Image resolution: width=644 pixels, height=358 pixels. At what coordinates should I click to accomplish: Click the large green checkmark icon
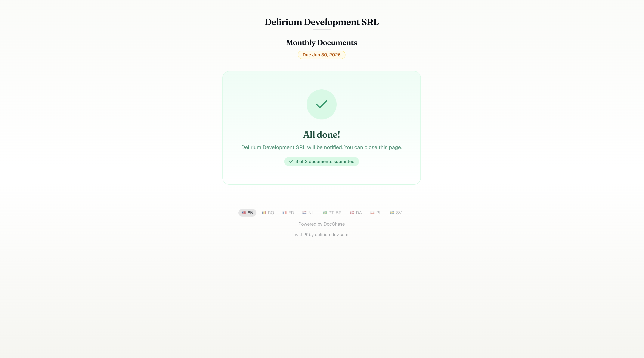321,104
